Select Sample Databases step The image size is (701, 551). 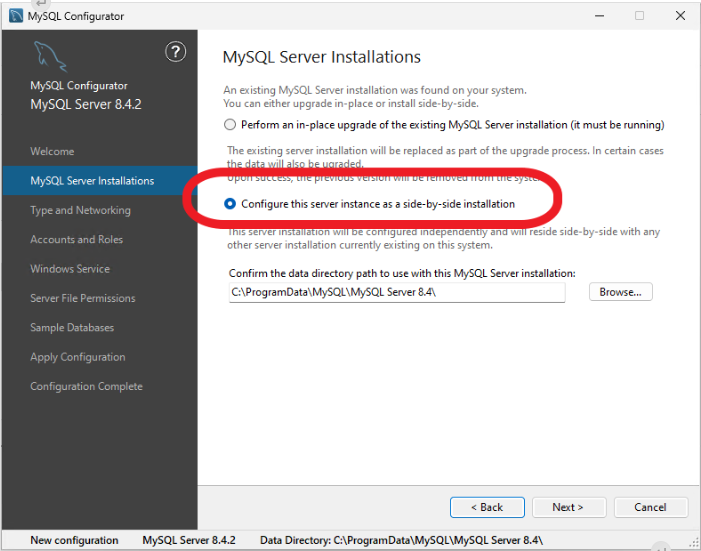point(72,328)
